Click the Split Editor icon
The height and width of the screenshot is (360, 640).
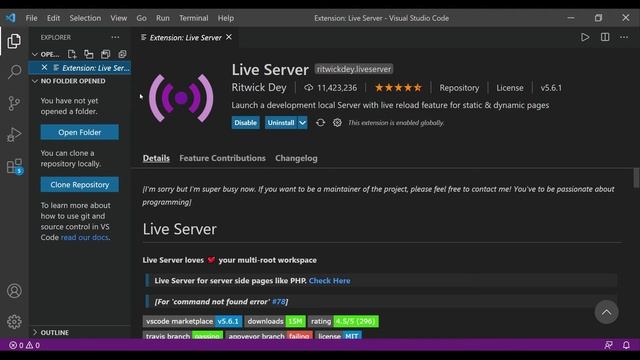pyautogui.click(x=605, y=37)
